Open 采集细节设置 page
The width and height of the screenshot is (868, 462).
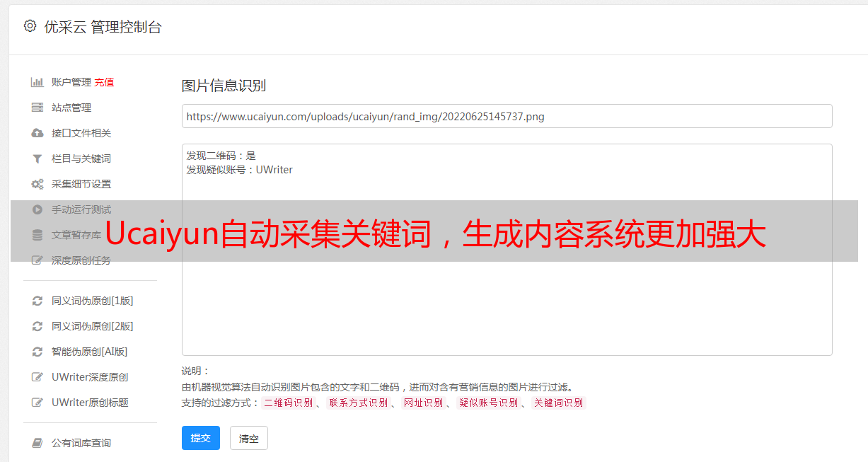click(81, 184)
